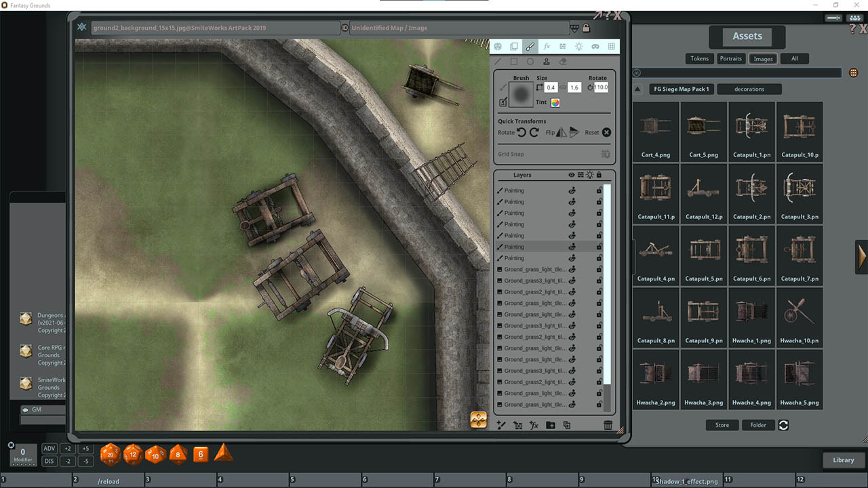
Task: Show All asset types
Action: [x=794, y=58]
